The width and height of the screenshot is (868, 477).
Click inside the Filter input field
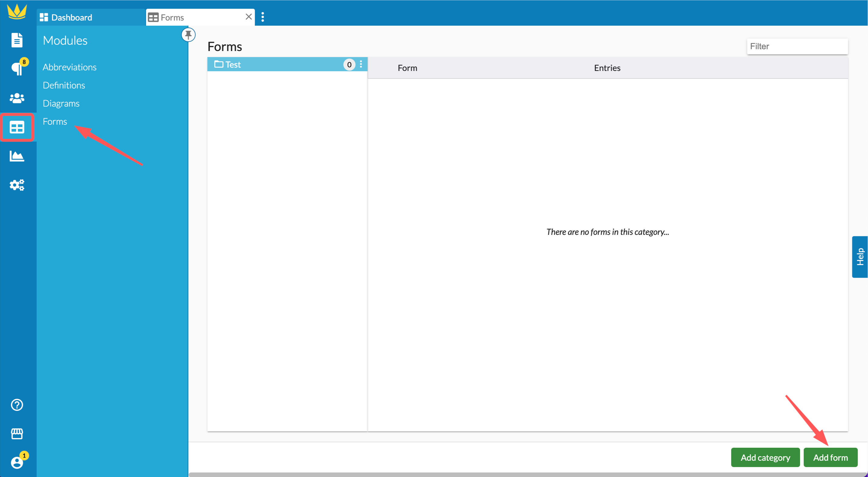[x=798, y=46]
